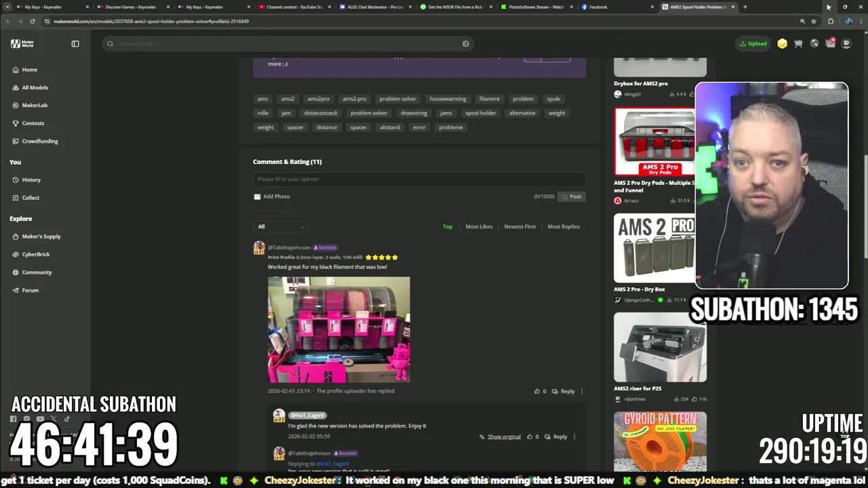868x488 pixels.
Task: Sort comments by Most Likes
Action: 479,226
